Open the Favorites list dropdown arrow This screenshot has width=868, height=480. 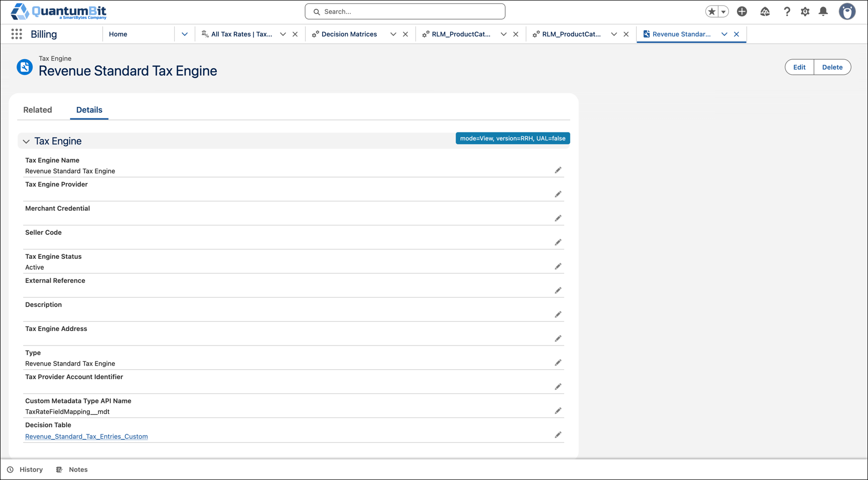pos(724,12)
